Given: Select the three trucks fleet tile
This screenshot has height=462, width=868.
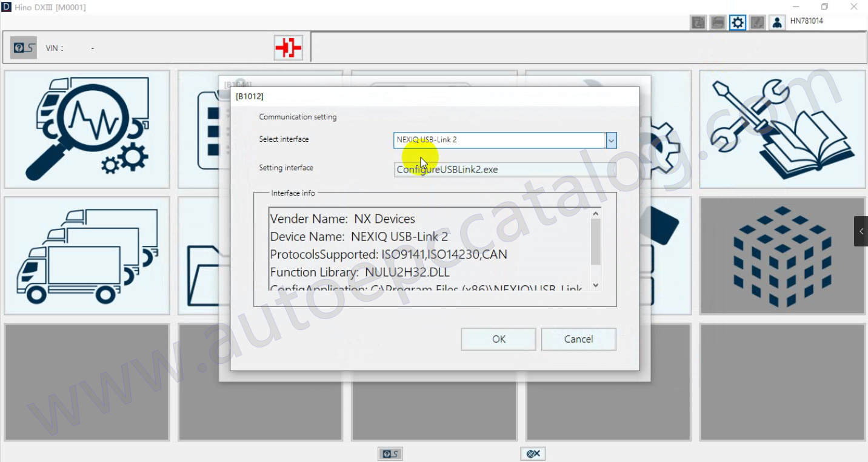Looking at the screenshot, I should point(87,256).
